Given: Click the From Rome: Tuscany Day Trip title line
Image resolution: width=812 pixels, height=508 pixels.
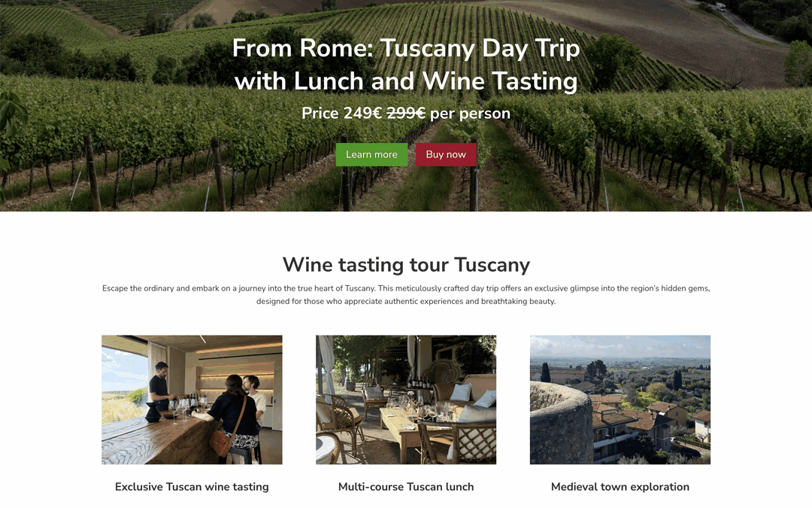Looking at the screenshot, I should point(406,48).
